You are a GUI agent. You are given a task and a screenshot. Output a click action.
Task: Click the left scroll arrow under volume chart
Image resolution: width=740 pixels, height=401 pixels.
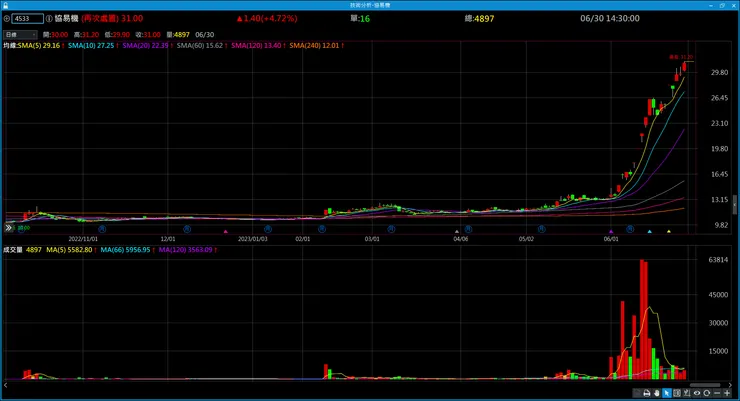(x=5, y=385)
